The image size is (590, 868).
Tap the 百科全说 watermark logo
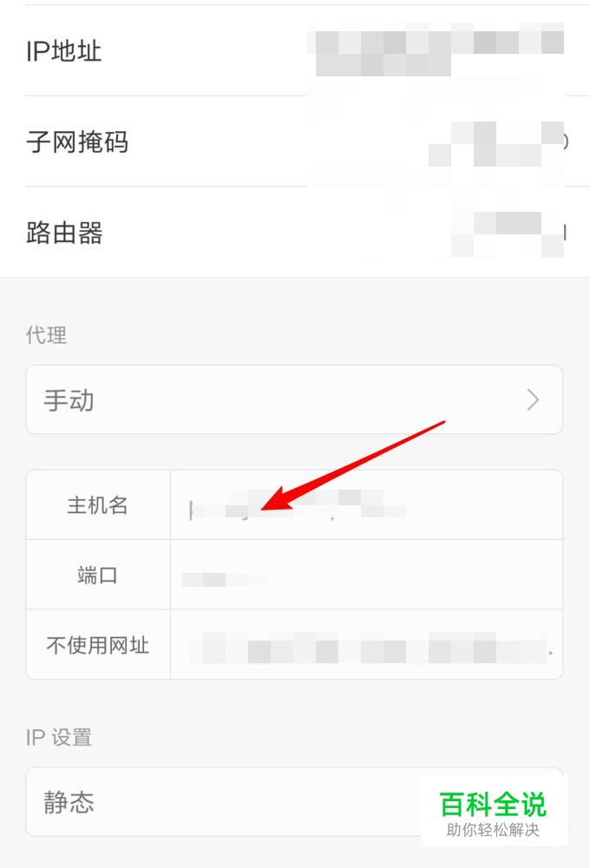493,805
